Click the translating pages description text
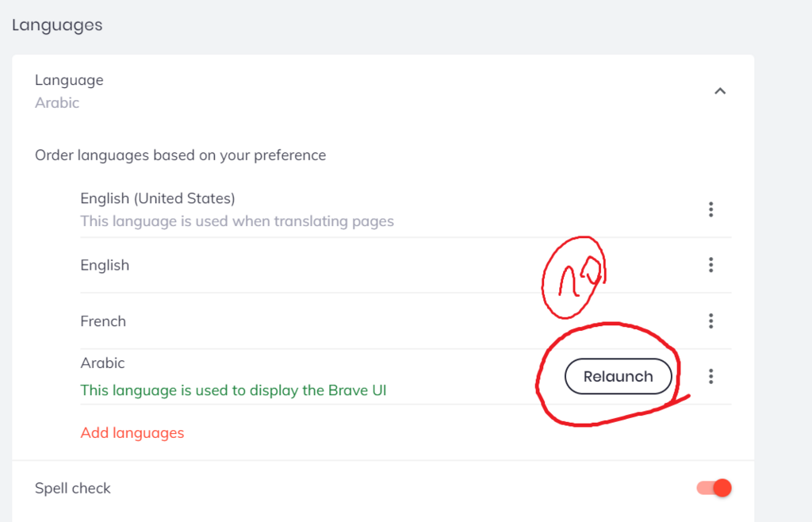 pos(236,221)
